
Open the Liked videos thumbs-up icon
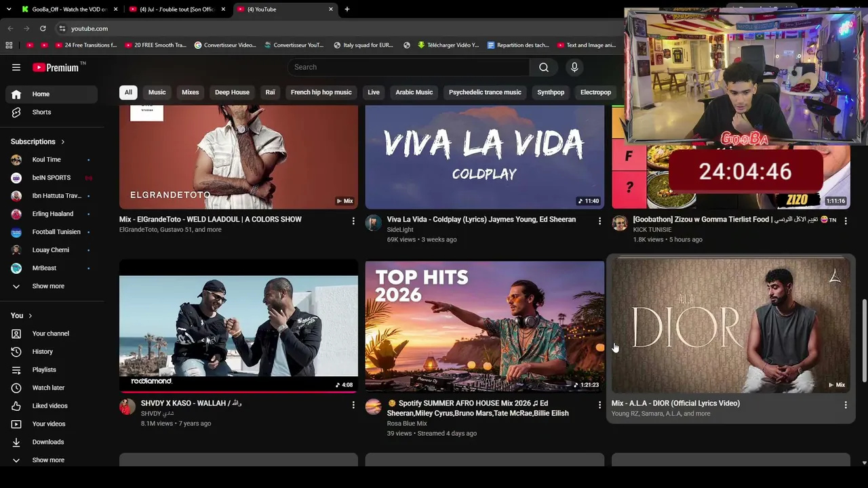click(16, 406)
